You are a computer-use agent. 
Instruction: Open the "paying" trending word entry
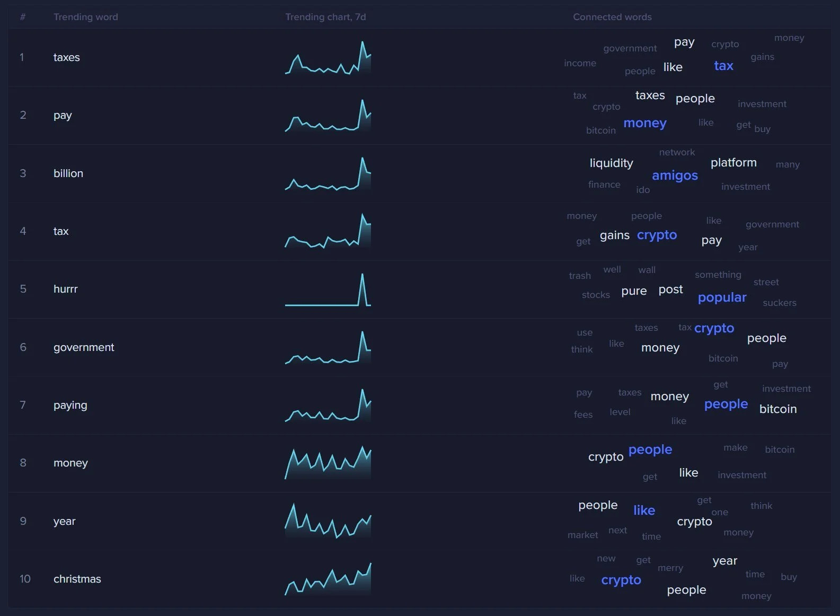(x=70, y=405)
